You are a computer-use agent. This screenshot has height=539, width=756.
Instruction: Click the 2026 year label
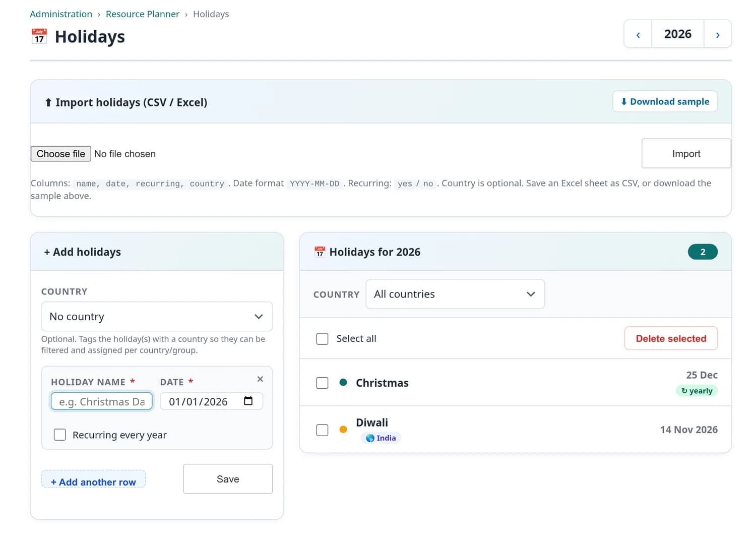(678, 34)
